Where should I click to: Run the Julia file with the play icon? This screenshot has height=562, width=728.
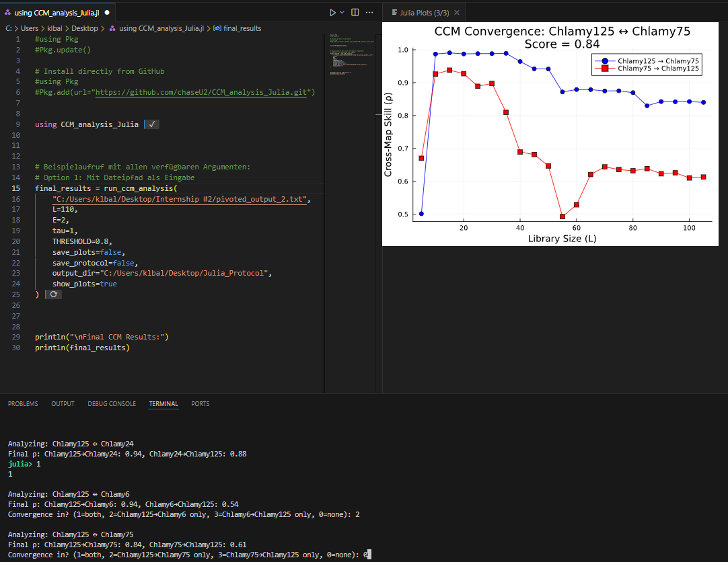332,13
